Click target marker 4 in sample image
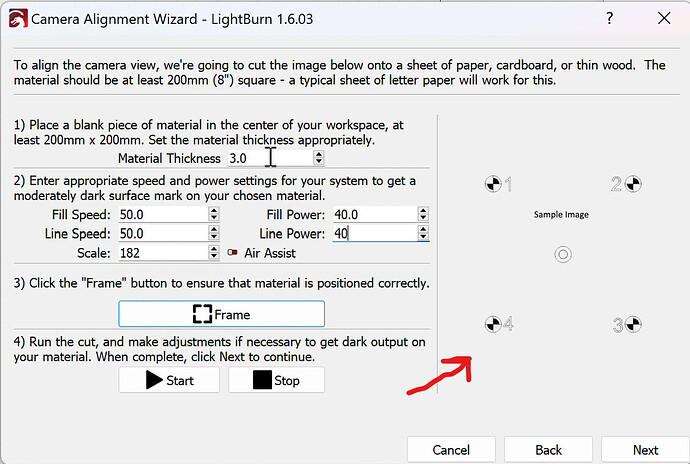 pyautogui.click(x=493, y=324)
